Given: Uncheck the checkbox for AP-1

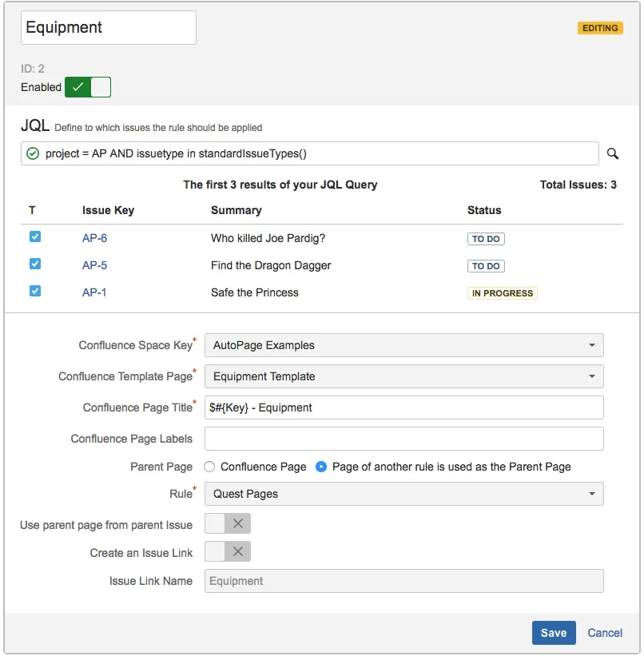Looking at the screenshot, I should tap(35, 292).
